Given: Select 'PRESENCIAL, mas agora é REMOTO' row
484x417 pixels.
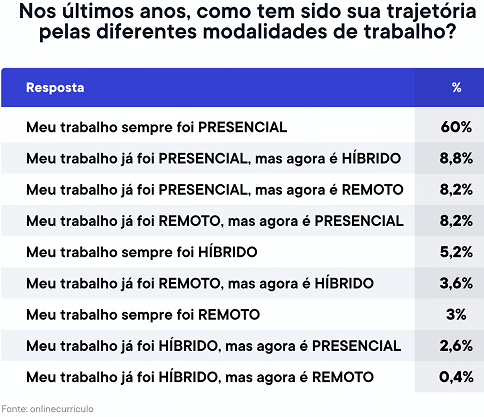Looking at the screenshot, I should point(242,189).
